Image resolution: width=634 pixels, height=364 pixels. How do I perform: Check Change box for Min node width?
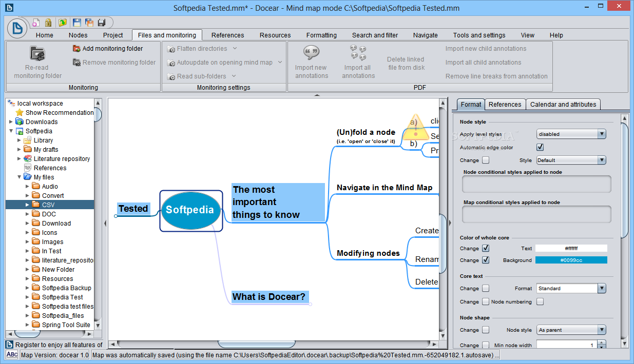pyautogui.click(x=486, y=345)
